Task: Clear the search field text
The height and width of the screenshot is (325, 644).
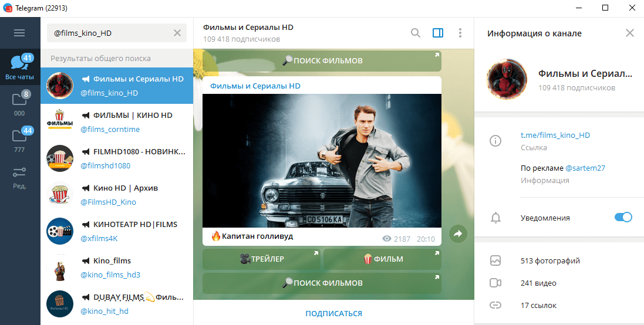Action: (x=177, y=33)
